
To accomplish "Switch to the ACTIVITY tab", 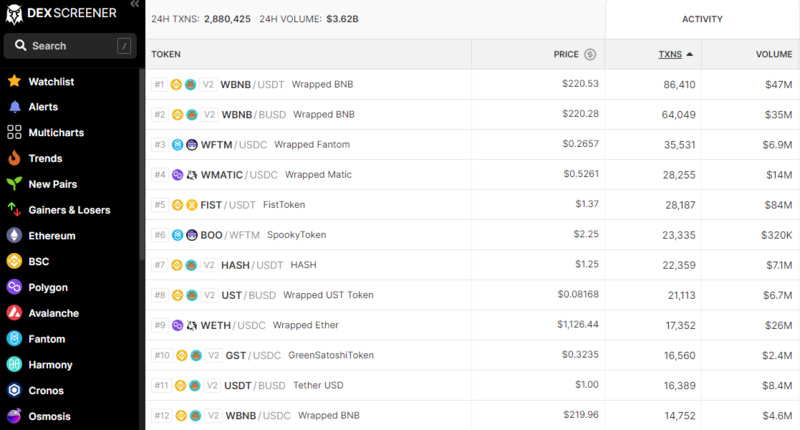I will 703,19.
